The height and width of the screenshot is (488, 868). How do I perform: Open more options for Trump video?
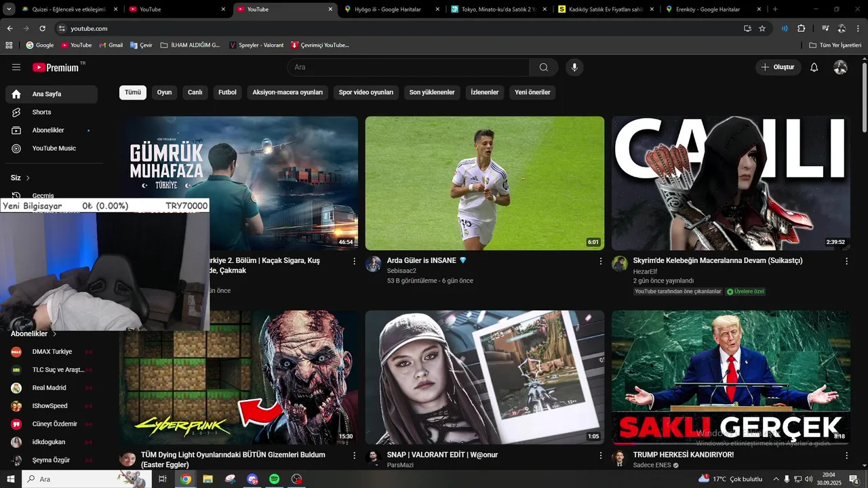tap(846, 455)
